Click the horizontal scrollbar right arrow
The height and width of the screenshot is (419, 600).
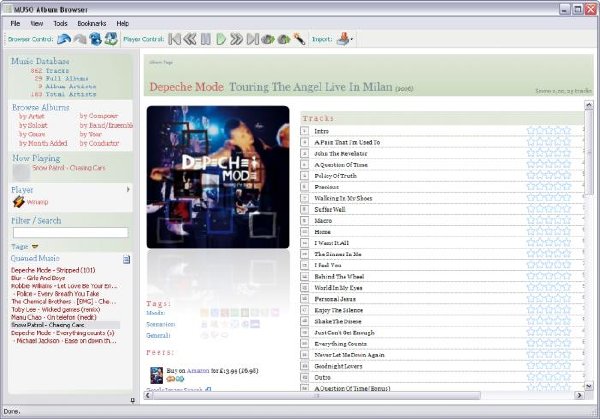coord(579,395)
